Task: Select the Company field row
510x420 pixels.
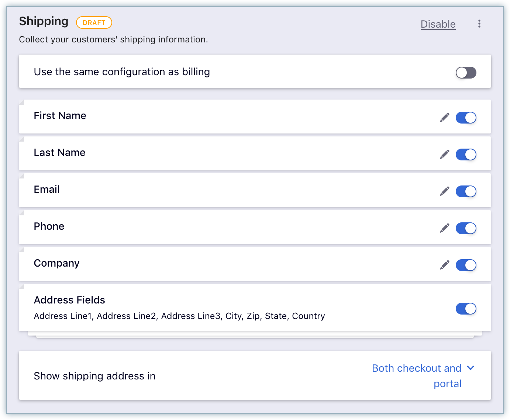Action: click(255, 264)
